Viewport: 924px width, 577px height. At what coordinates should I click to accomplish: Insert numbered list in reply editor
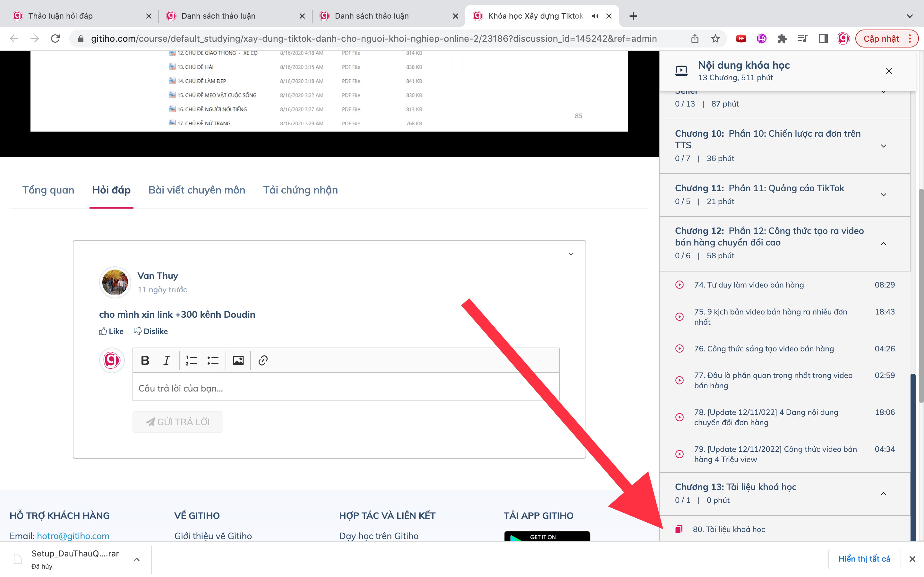point(191,360)
